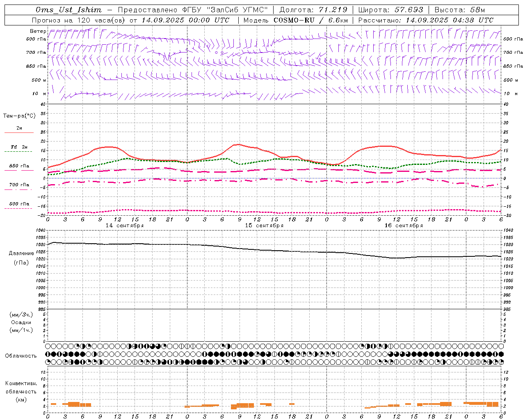Select the text Предоставлено ФГБУ "ЗапСиб УГМС"
Viewport: 525px width, 420px height.
click(193, 10)
